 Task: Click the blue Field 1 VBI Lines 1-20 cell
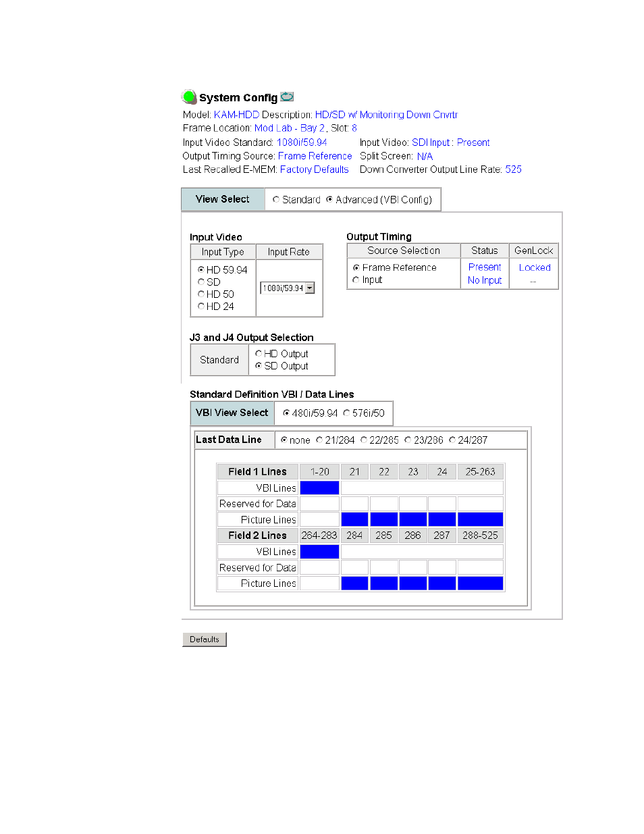(319, 488)
